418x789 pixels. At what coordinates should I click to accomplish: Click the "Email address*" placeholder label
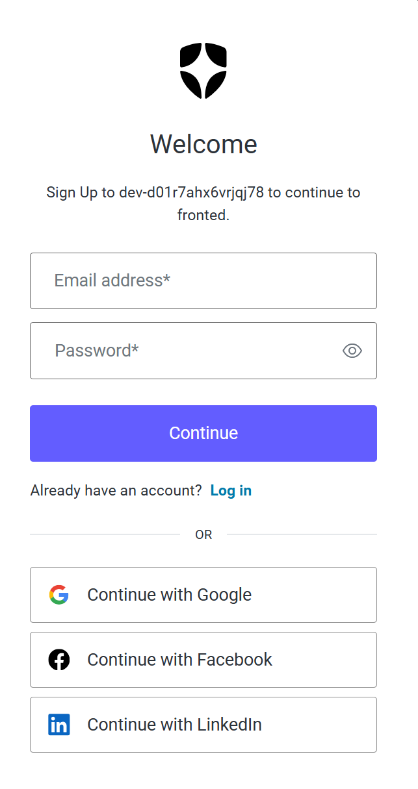click(112, 280)
